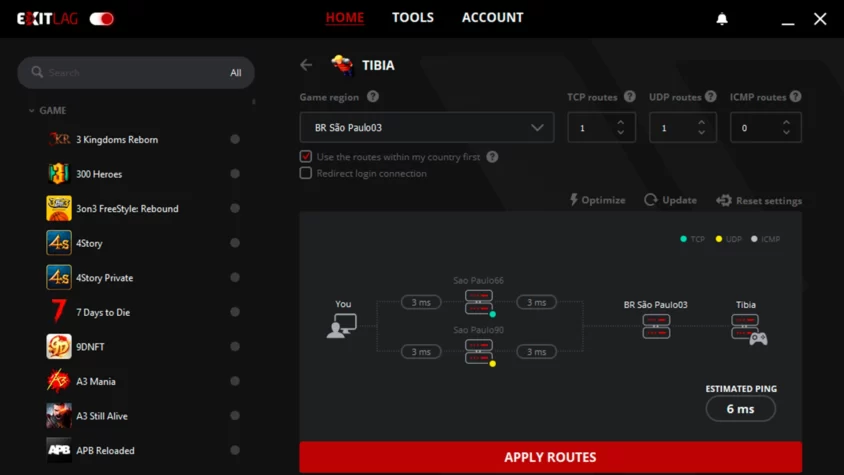
Task: Toggle status dot for 9DNFT
Action: 235,346
